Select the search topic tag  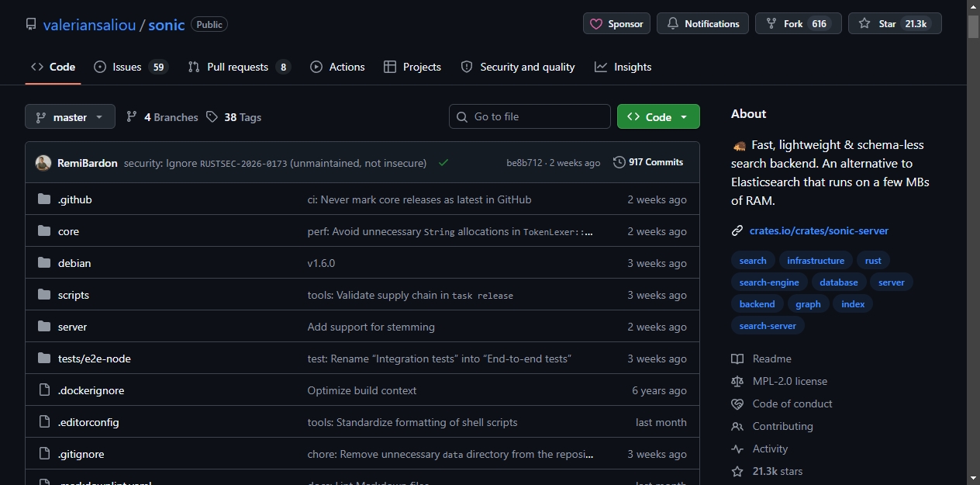click(x=753, y=261)
